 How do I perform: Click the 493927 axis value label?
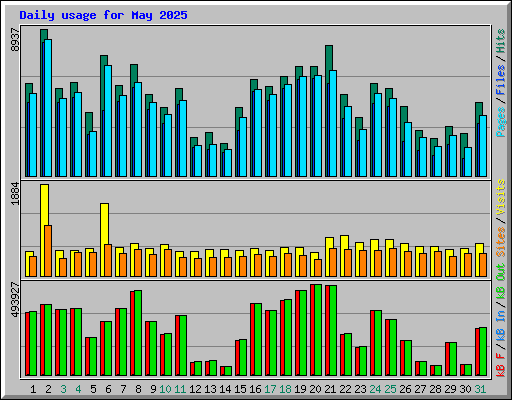coord(15,300)
